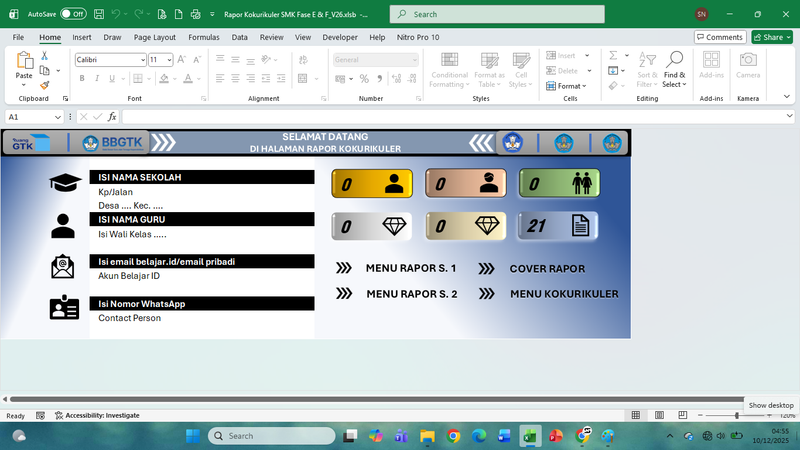Click the AutoSum sigma icon
This screenshot has height=450, width=800.
coord(613,56)
